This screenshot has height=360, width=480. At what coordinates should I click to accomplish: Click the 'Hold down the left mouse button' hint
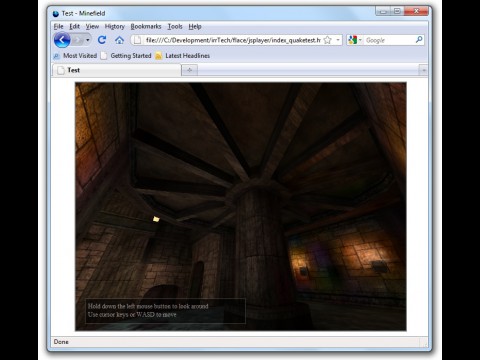tap(148, 306)
